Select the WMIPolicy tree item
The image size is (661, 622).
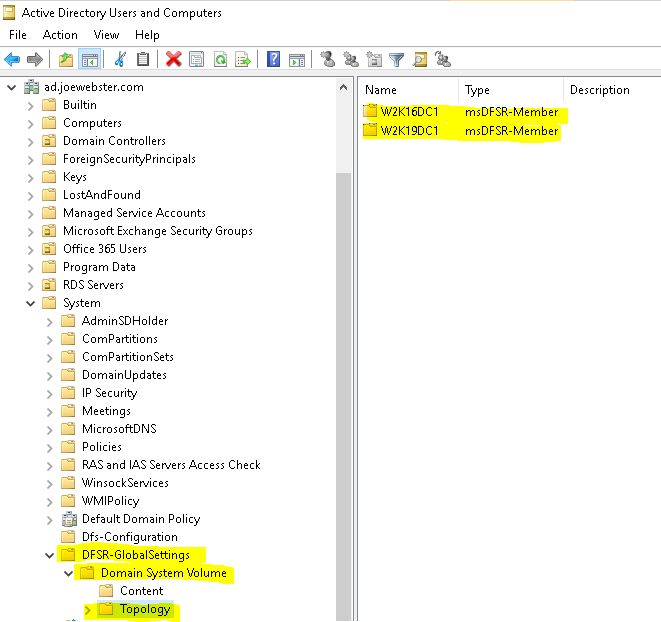pyautogui.click(x=110, y=501)
